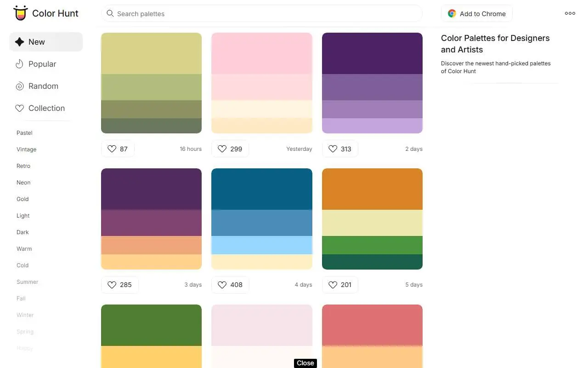Viewport: 588px width, 368px height.
Task: Click the "5 days" timestamp
Action: [x=414, y=285]
